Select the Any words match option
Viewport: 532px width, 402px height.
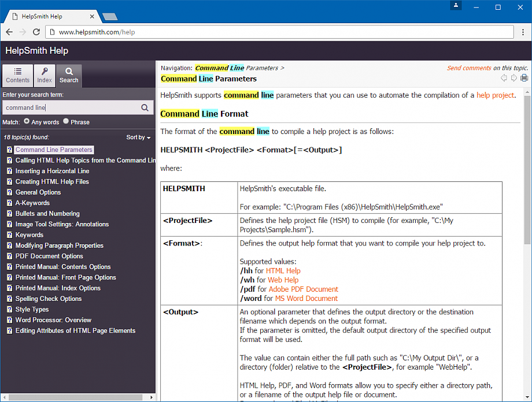point(27,122)
